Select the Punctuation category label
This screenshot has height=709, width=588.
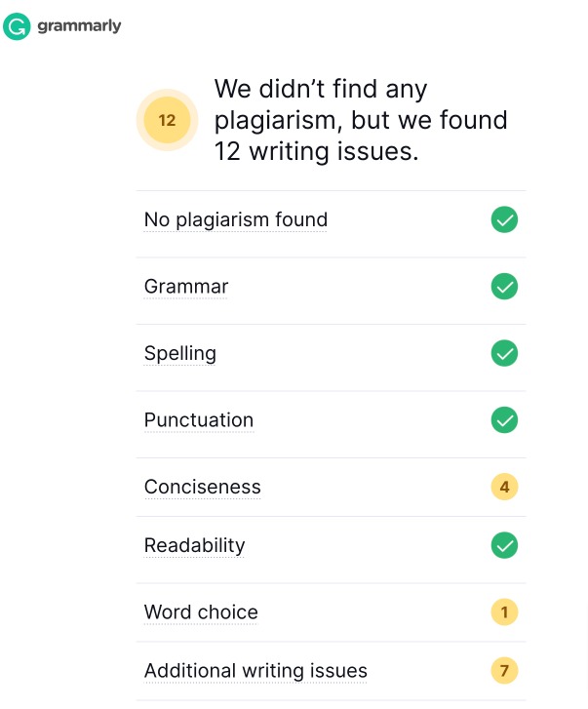(x=199, y=420)
